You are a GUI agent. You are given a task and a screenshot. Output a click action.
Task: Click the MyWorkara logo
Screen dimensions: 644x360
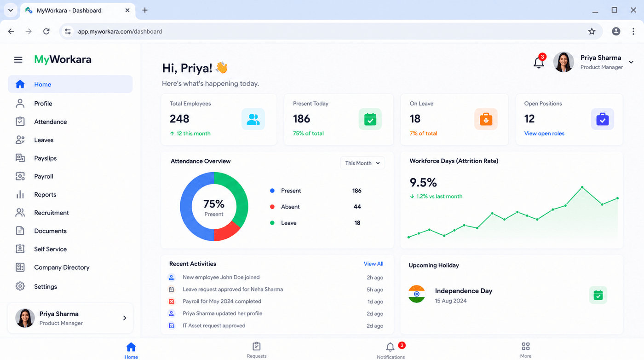pyautogui.click(x=63, y=59)
